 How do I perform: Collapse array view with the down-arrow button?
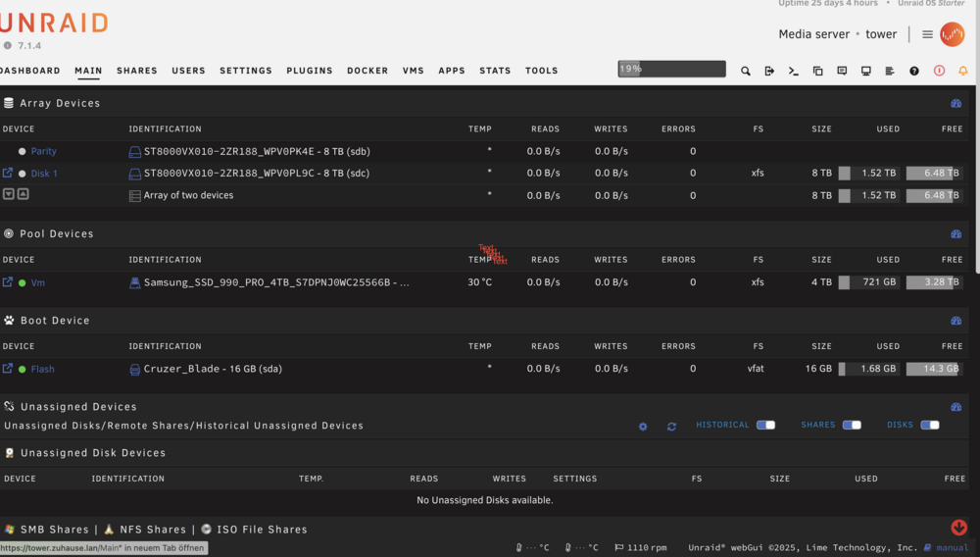8,194
